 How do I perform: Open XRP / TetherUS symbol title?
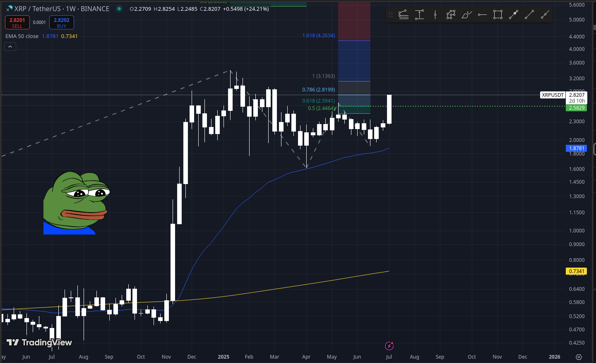(x=62, y=9)
